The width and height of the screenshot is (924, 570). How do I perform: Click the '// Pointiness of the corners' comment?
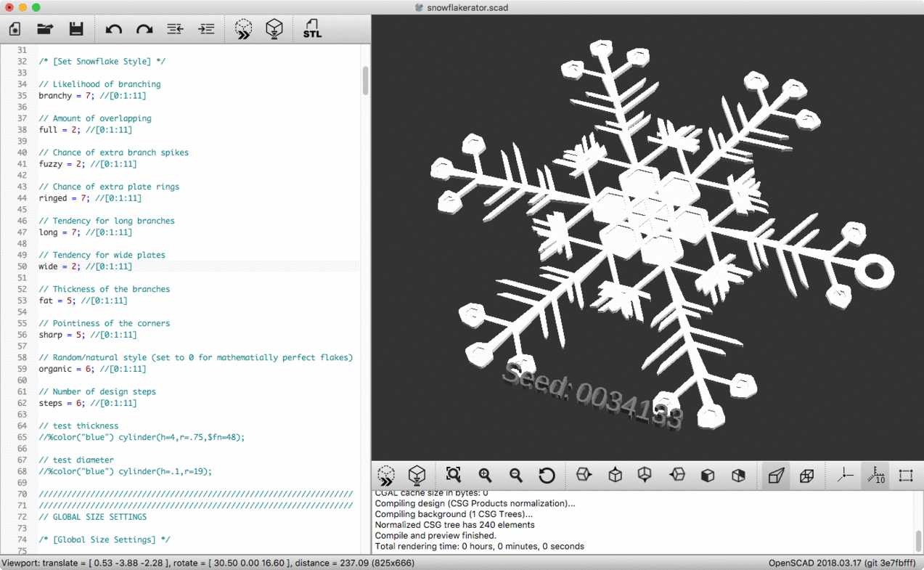coord(104,323)
